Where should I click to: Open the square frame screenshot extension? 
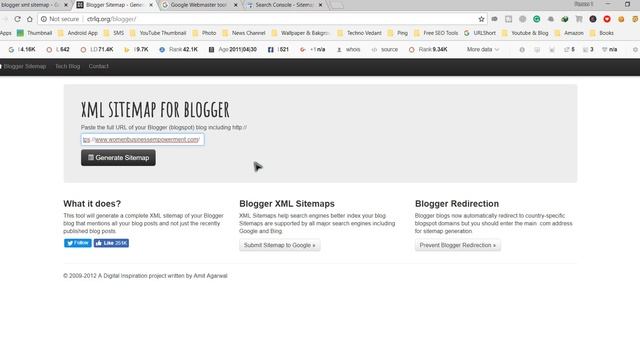click(509, 19)
